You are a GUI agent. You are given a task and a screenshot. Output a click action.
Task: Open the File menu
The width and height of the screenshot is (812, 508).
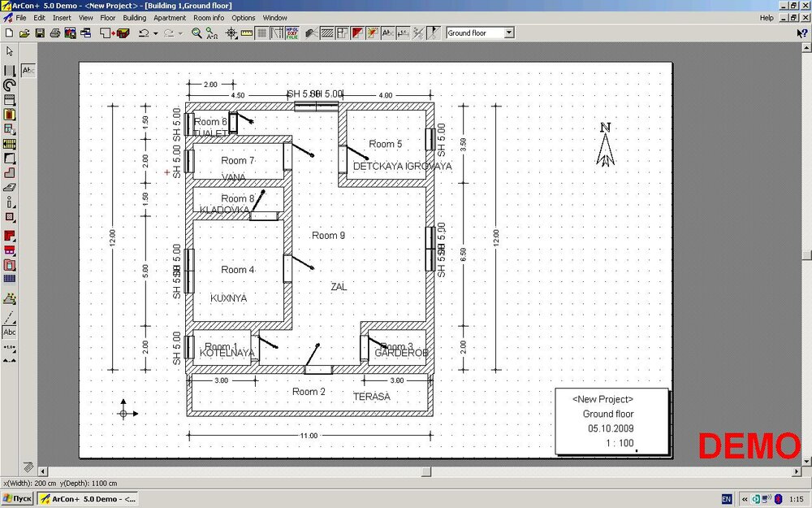pyautogui.click(x=21, y=18)
